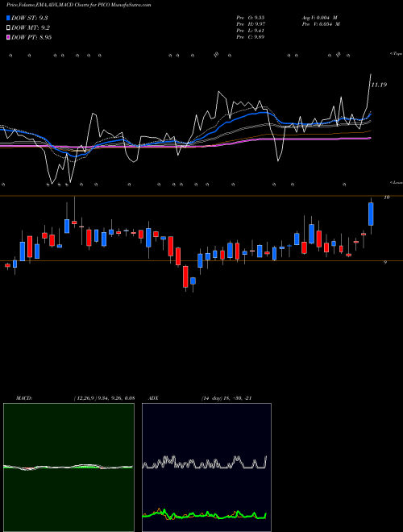Click the blue DOW ST legend swatch
The image size is (403, 532).
point(8,18)
